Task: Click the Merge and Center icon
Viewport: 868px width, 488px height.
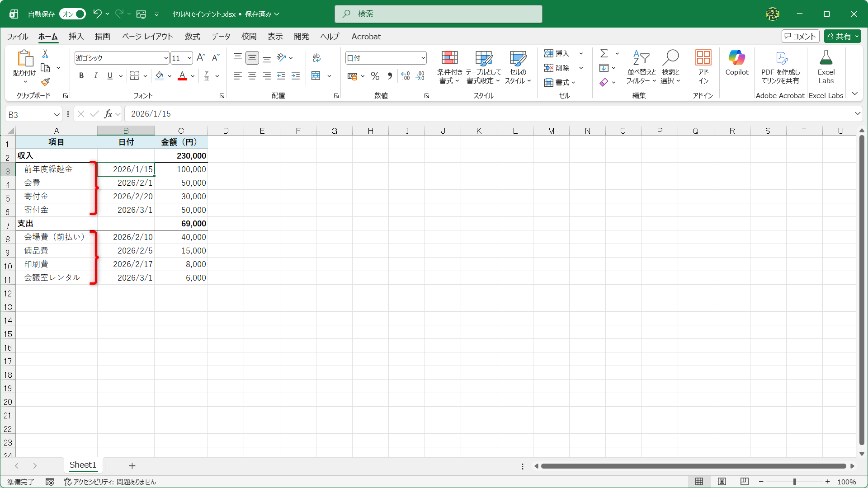Action: click(316, 76)
